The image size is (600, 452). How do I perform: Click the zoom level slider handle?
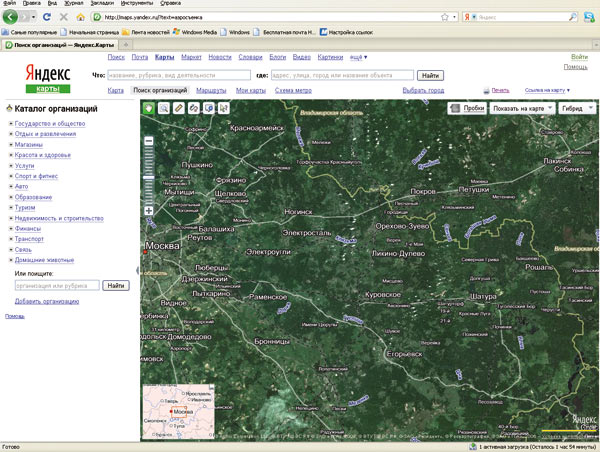coord(149,178)
